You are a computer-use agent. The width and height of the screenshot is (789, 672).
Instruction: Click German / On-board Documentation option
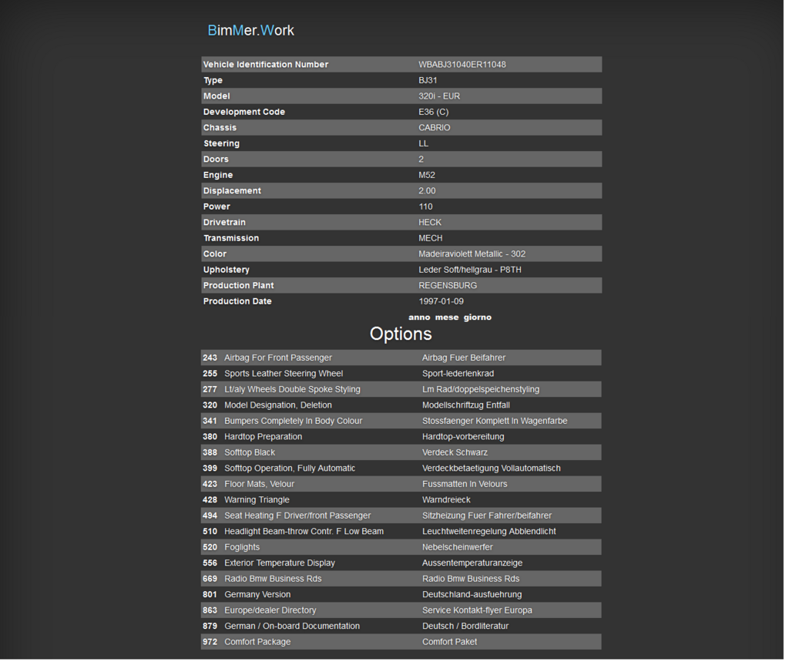tap(292, 627)
